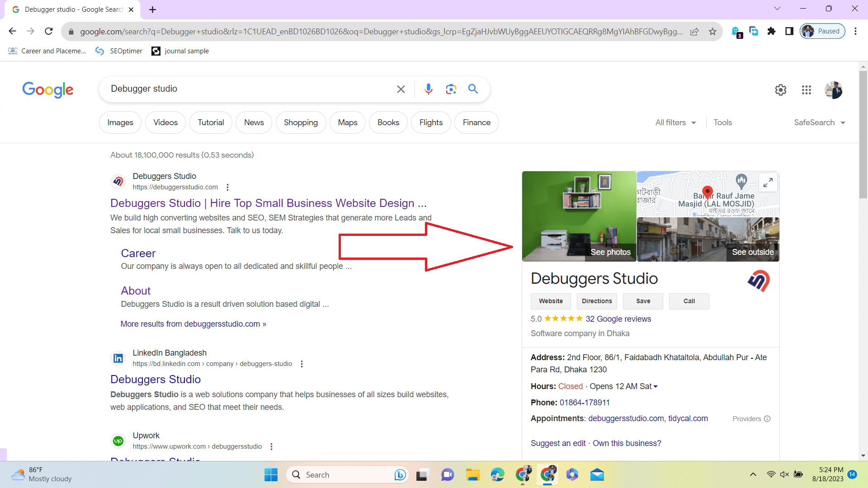The image size is (868, 488).
Task: Clear the search query with the X icon
Action: (401, 89)
